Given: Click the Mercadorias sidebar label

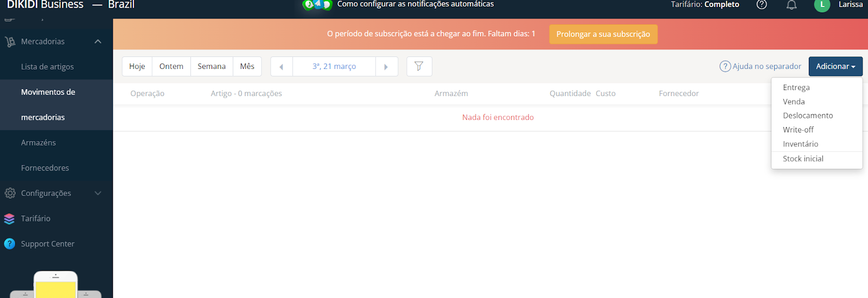Looking at the screenshot, I should coord(43,42).
